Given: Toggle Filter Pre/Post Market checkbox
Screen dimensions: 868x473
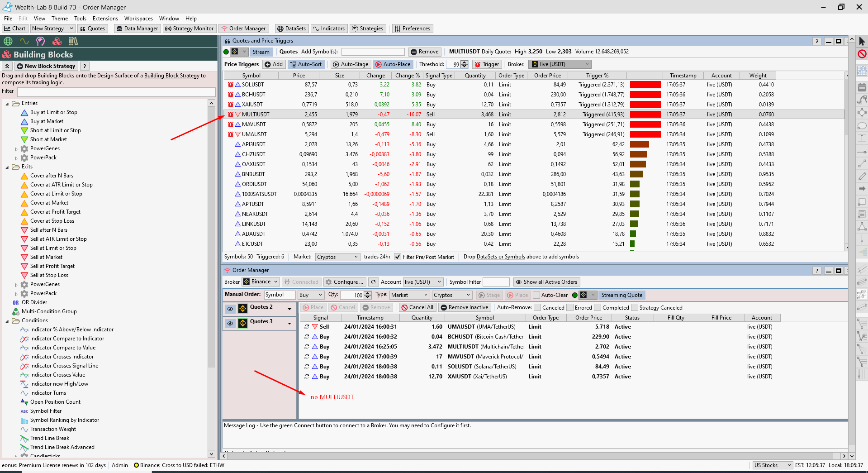Looking at the screenshot, I should point(398,257).
